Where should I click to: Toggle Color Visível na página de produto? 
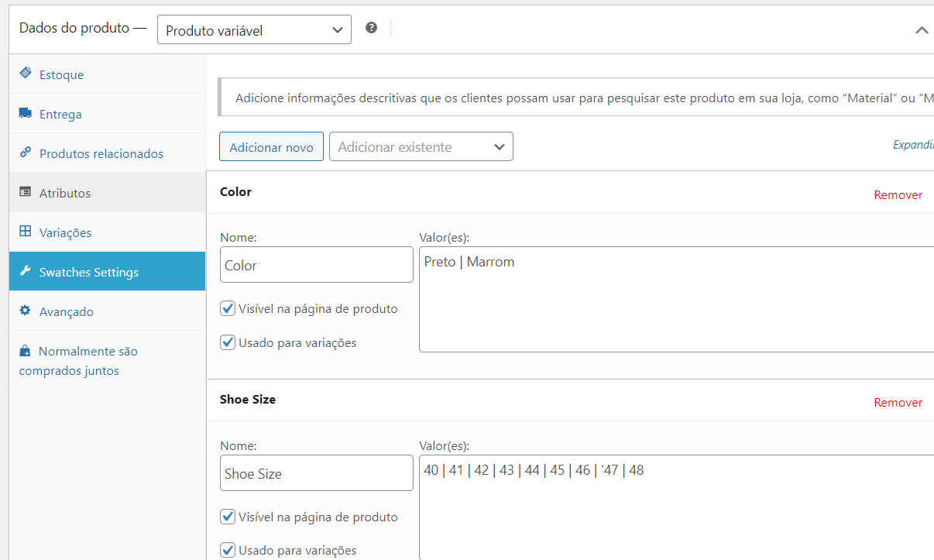coord(228,308)
